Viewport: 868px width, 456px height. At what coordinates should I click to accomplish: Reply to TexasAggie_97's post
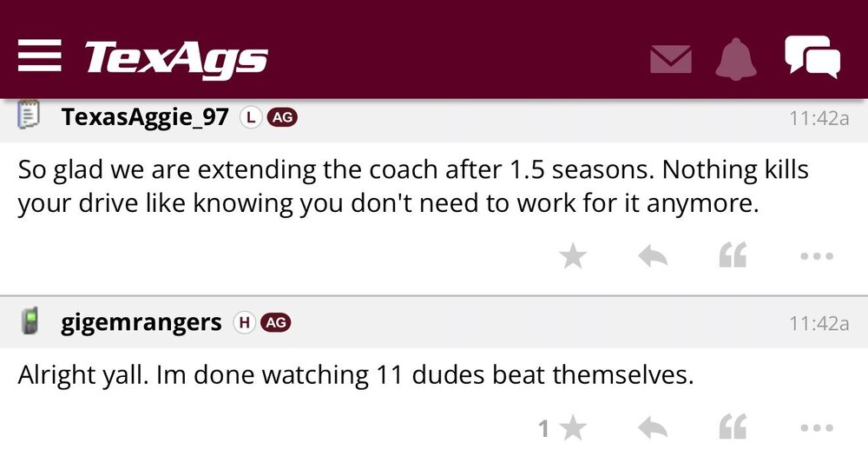coord(653,256)
